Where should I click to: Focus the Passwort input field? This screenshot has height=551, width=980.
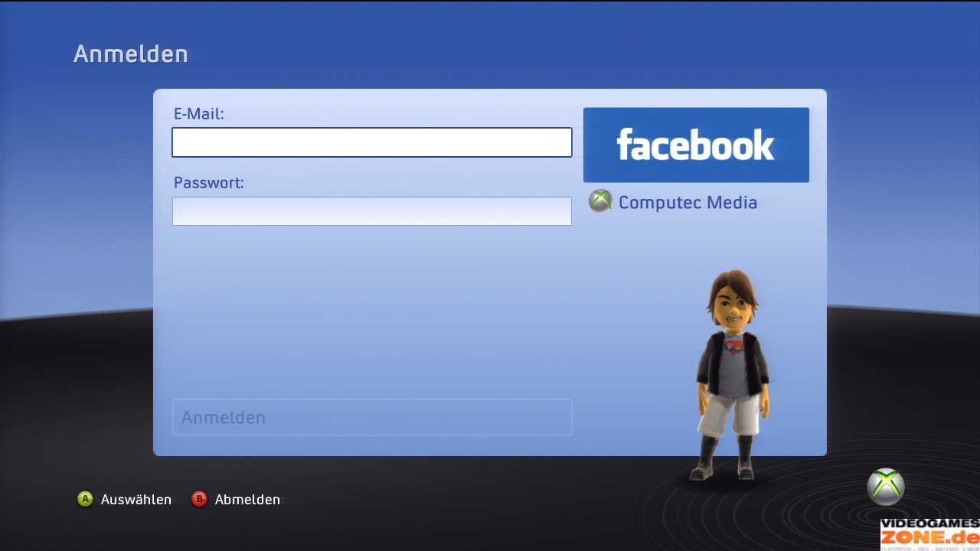[x=371, y=211]
